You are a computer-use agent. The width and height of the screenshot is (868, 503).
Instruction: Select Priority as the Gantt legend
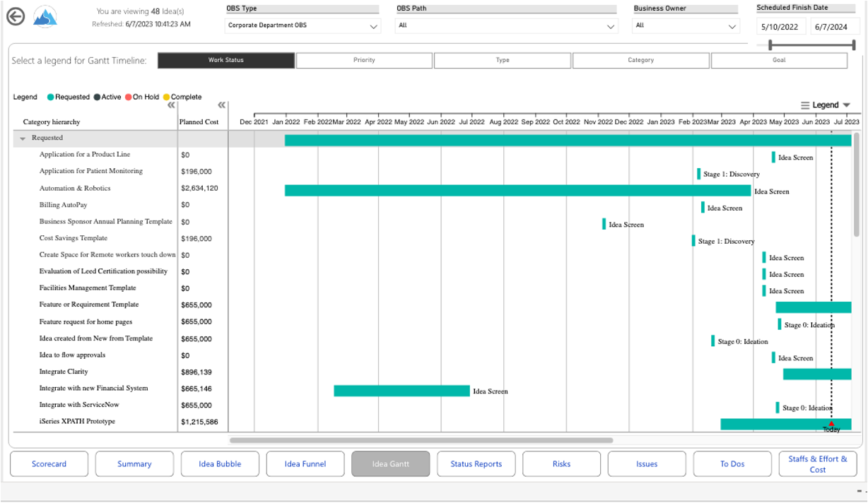[364, 61]
